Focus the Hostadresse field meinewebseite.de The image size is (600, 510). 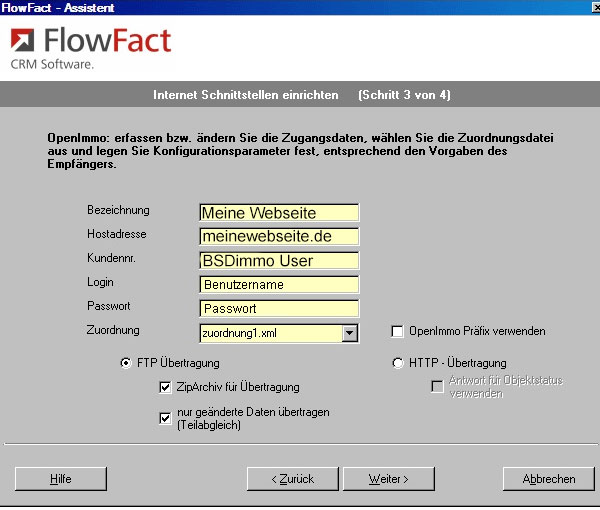point(279,236)
